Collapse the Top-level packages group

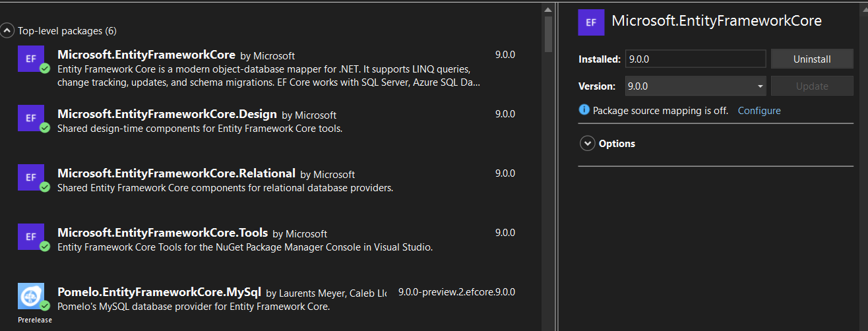pyautogui.click(x=7, y=30)
